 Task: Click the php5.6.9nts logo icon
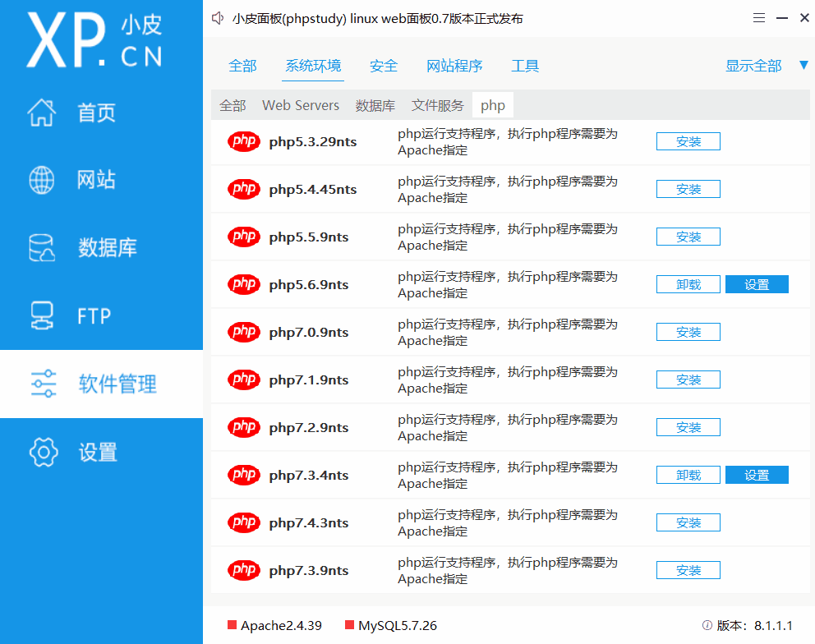coord(244,284)
